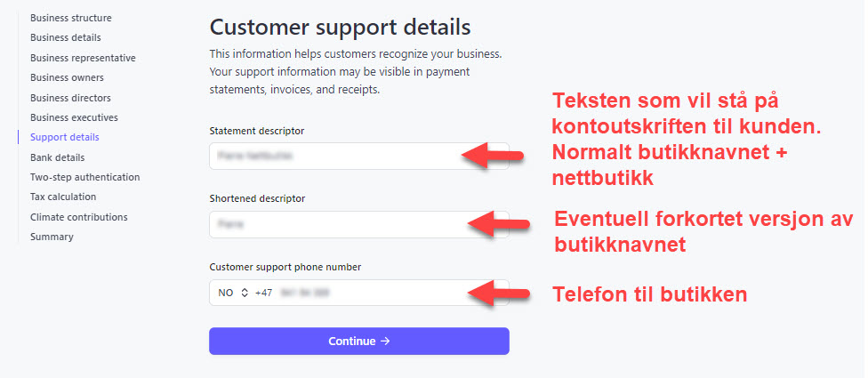Screen dimensions: 868x378
Task: Open Two-step authentication step
Action: tap(84, 177)
